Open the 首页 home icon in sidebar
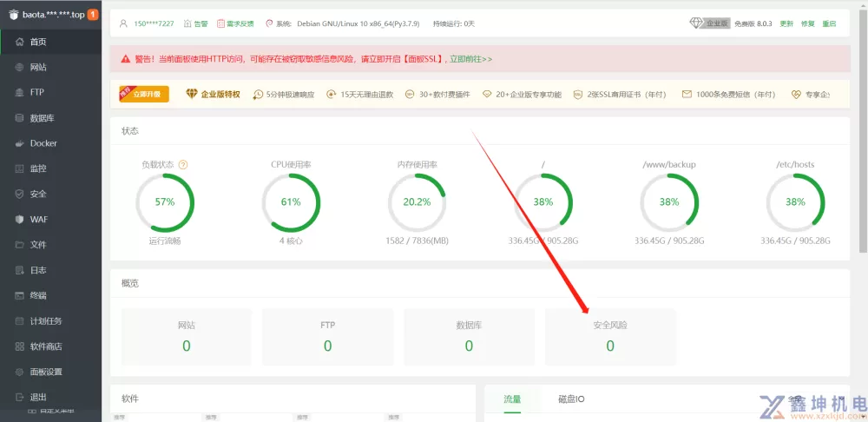Screen dimensions: 868x422 tap(19, 42)
